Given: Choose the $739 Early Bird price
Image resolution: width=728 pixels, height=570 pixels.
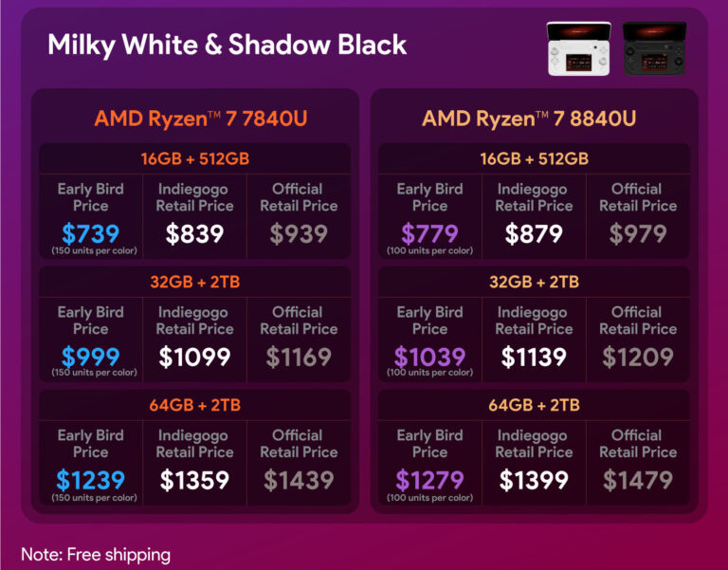Looking at the screenshot, I should 90,233.
